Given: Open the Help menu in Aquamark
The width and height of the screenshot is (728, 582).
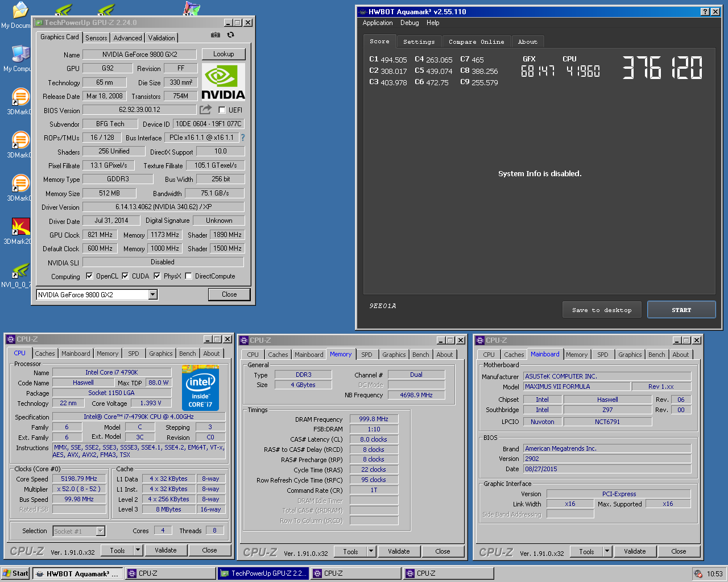Looking at the screenshot, I should click(433, 23).
